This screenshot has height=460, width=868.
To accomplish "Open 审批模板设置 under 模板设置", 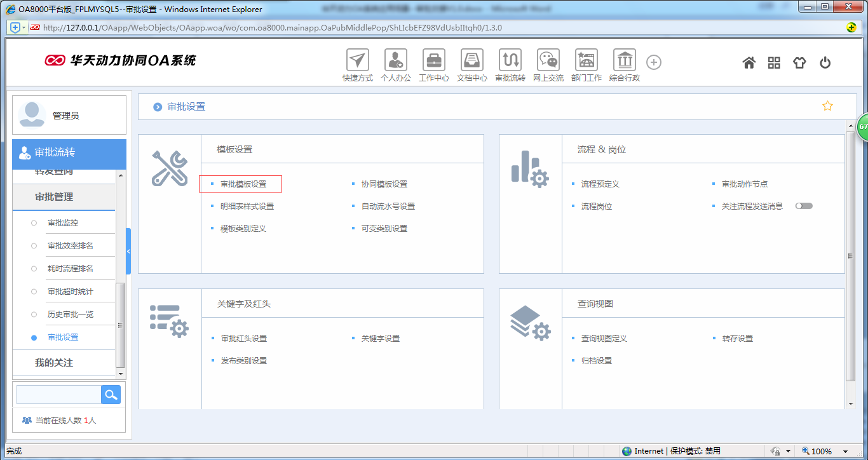I will (244, 184).
